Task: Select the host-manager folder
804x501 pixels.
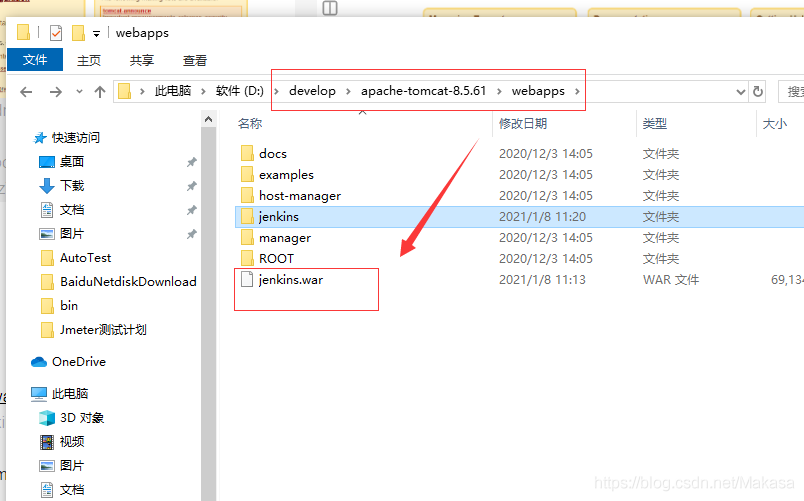Action: [299, 196]
